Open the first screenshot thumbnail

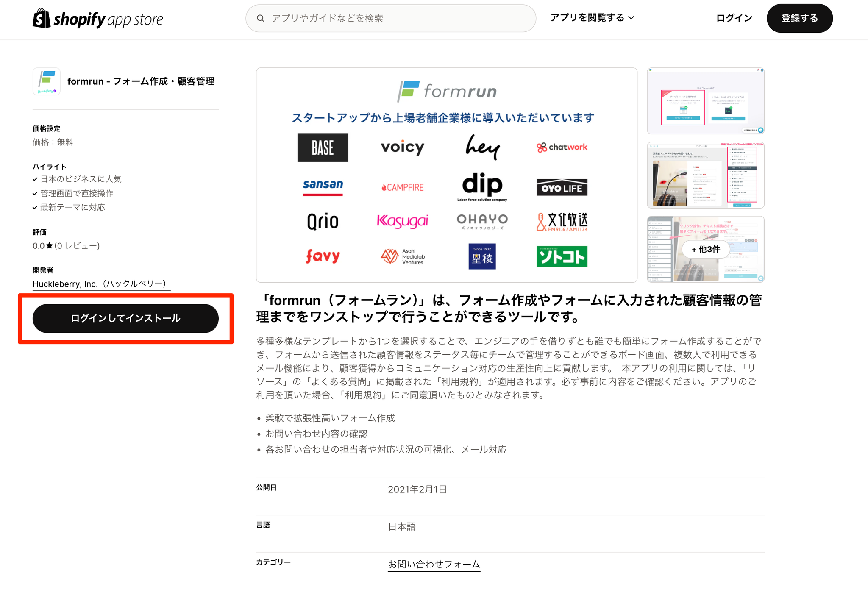(705, 101)
